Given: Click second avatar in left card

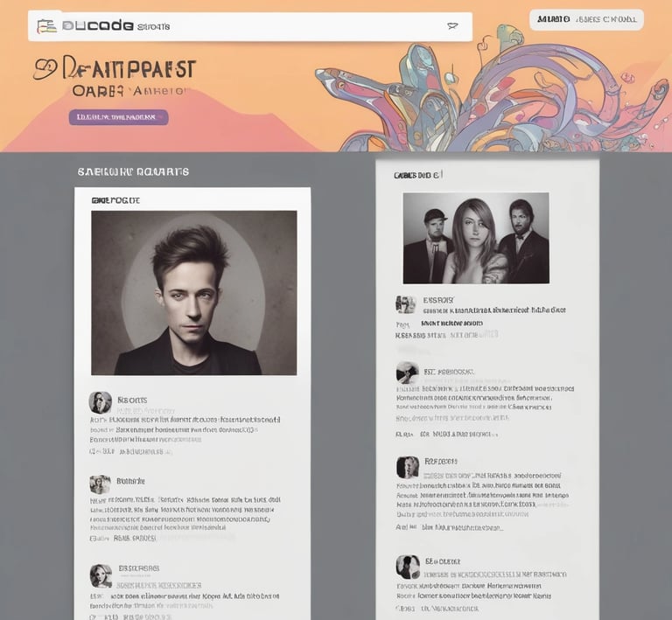Looking at the screenshot, I should click(101, 484).
